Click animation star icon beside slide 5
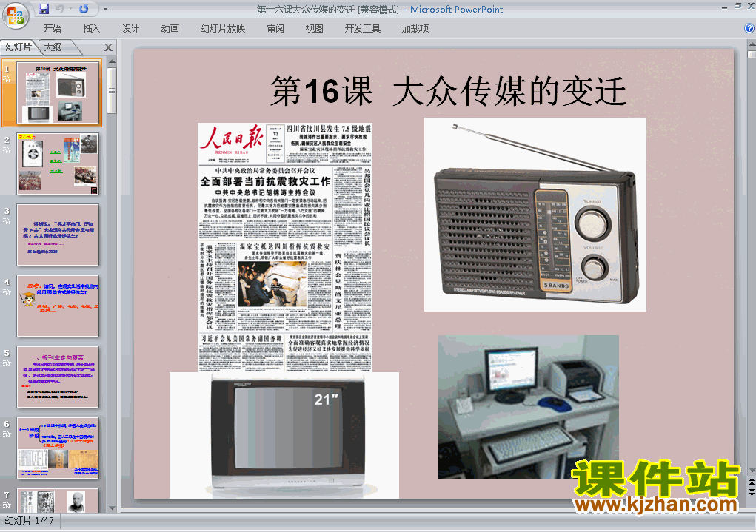Image resolution: width=756 pixels, height=532 pixels. [7, 363]
